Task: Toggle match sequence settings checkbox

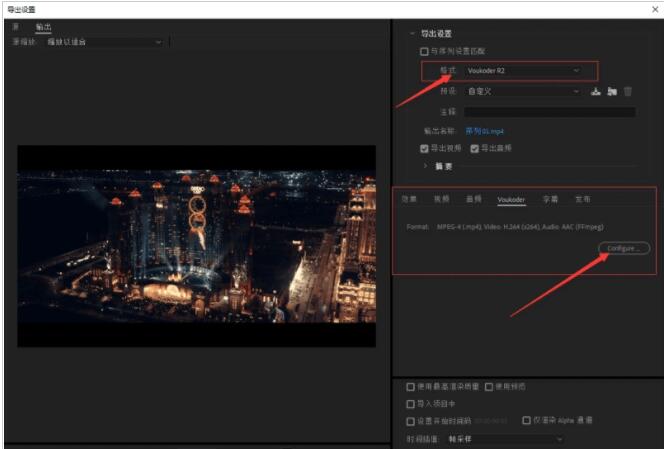Action: tap(424, 51)
